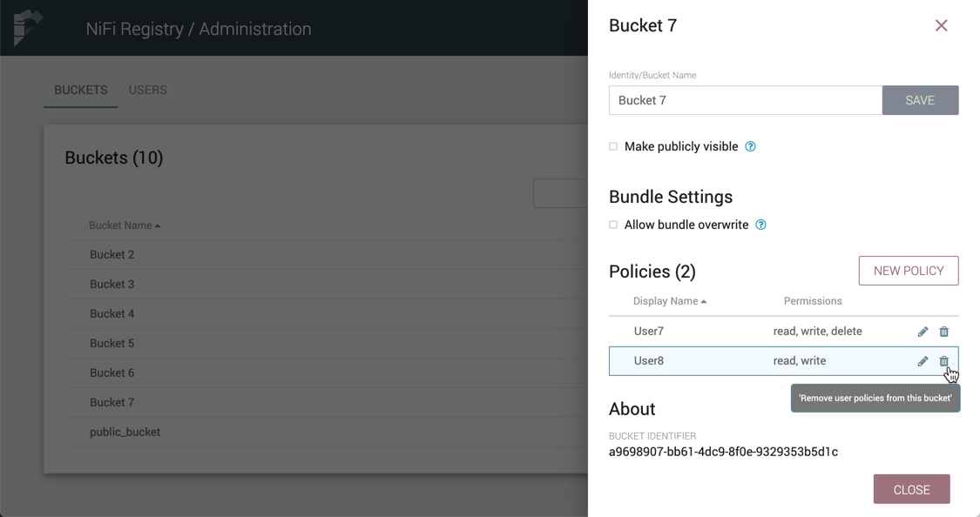Image resolution: width=980 pixels, height=517 pixels.
Task: Sort policies by Permissions column header
Action: [x=812, y=301]
